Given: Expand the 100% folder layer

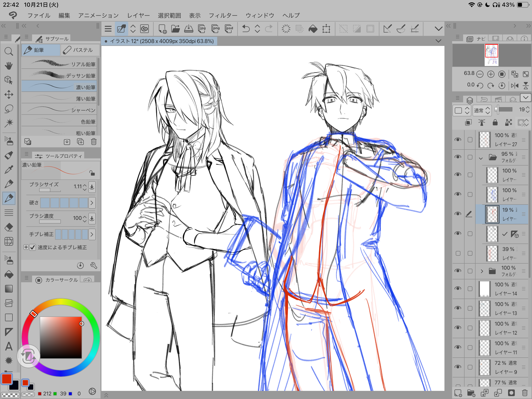Looking at the screenshot, I should [482, 271].
